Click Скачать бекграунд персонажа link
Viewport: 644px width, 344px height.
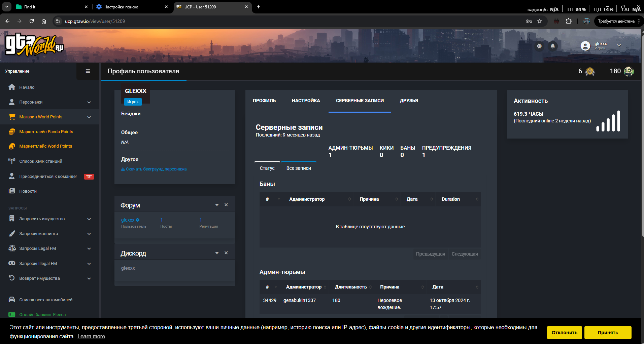[x=156, y=169]
